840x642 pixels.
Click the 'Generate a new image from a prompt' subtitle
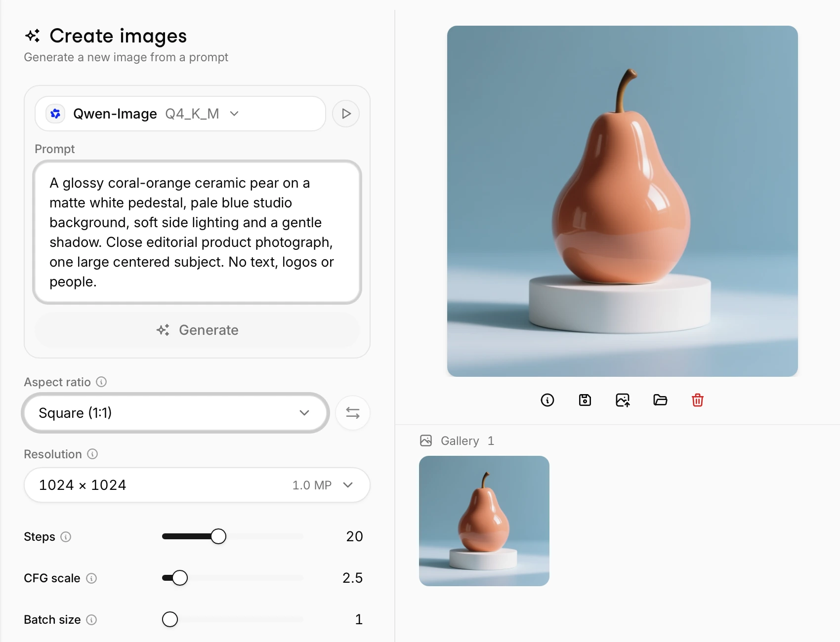tap(126, 57)
